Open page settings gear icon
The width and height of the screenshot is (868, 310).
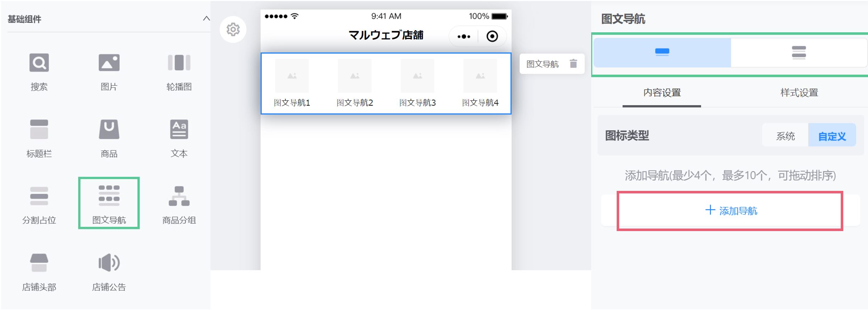pos(233,29)
